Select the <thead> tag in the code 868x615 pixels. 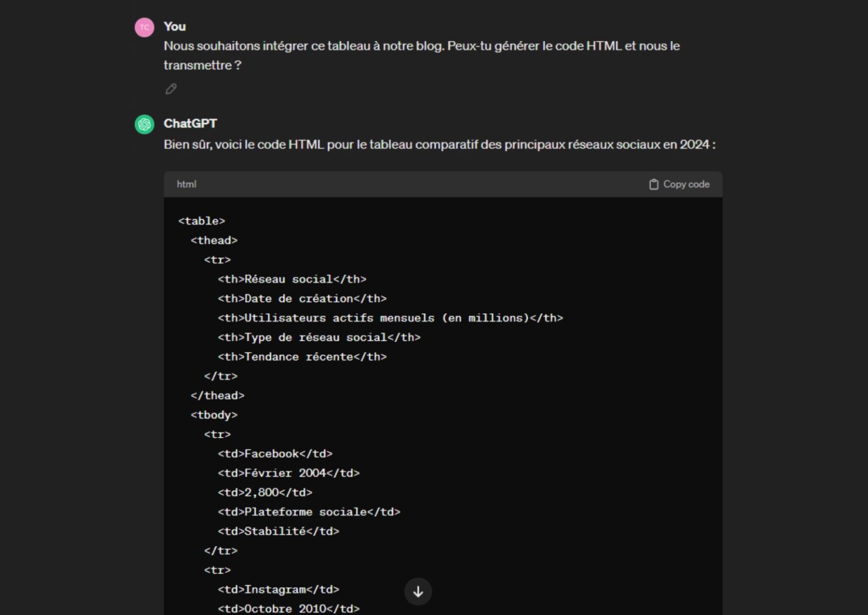point(214,240)
